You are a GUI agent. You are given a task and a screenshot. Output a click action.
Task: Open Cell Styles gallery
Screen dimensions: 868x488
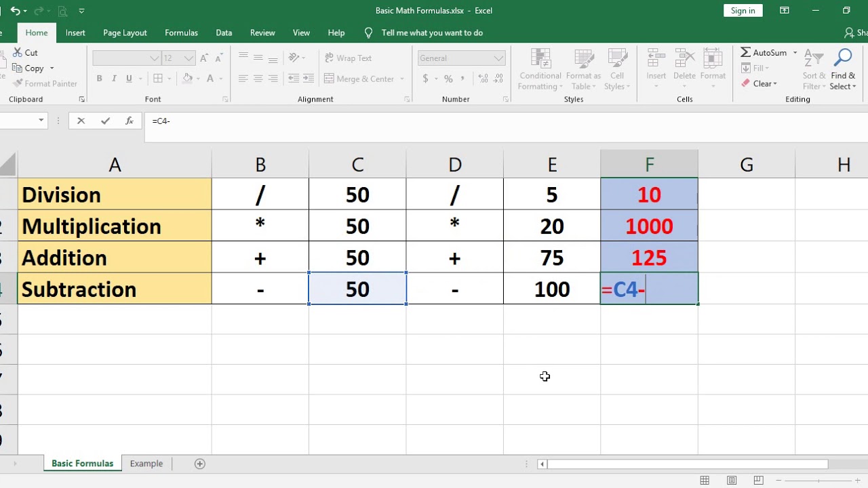point(617,69)
